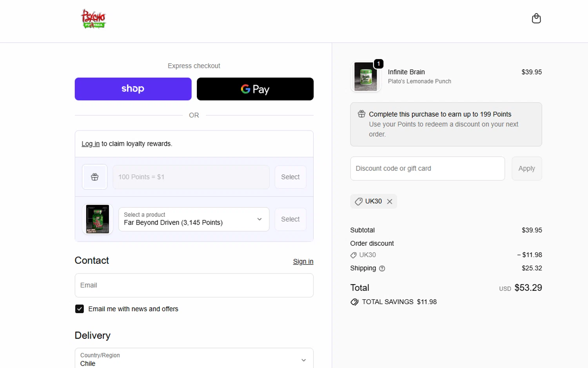This screenshot has height=368, width=588.
Task: Click the Infinite Brain product thumbnail
Action: 365,76
